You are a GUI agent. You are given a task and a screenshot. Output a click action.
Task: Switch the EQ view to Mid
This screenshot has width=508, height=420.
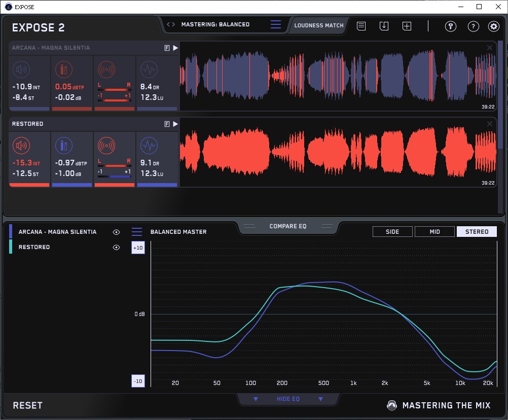pyautogui.click(x=434, y=232)
